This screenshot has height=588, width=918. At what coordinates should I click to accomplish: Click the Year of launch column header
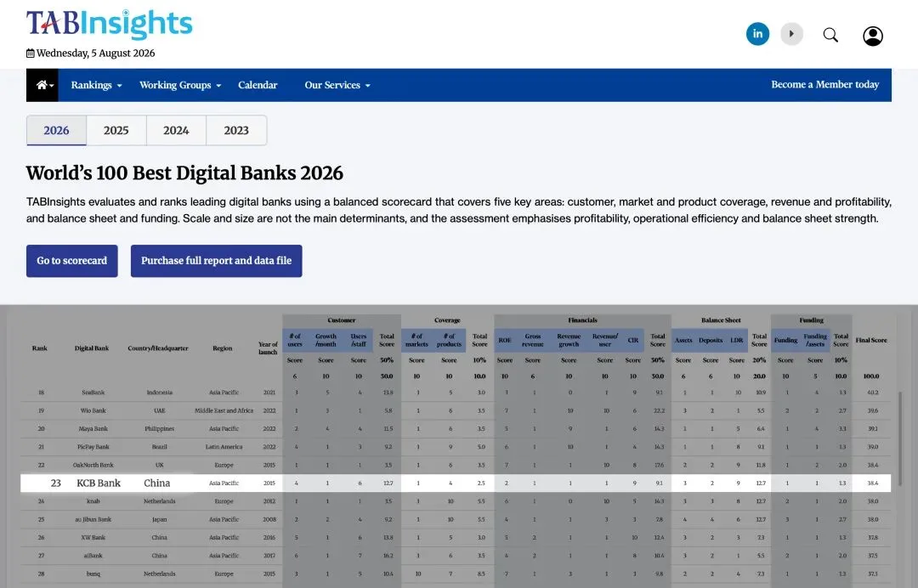pyautogui.click(x=268, y=348)
